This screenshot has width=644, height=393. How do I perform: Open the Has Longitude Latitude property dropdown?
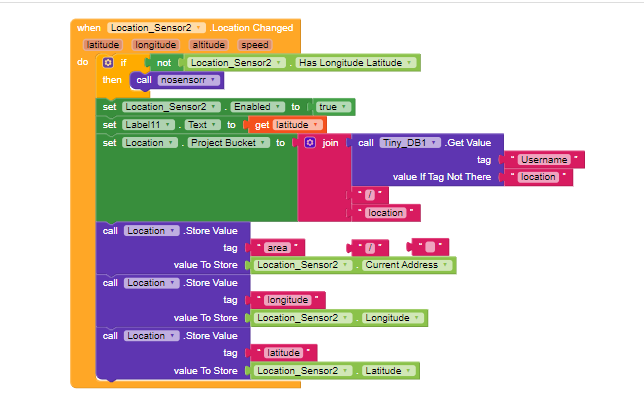(x=356, y=62)
